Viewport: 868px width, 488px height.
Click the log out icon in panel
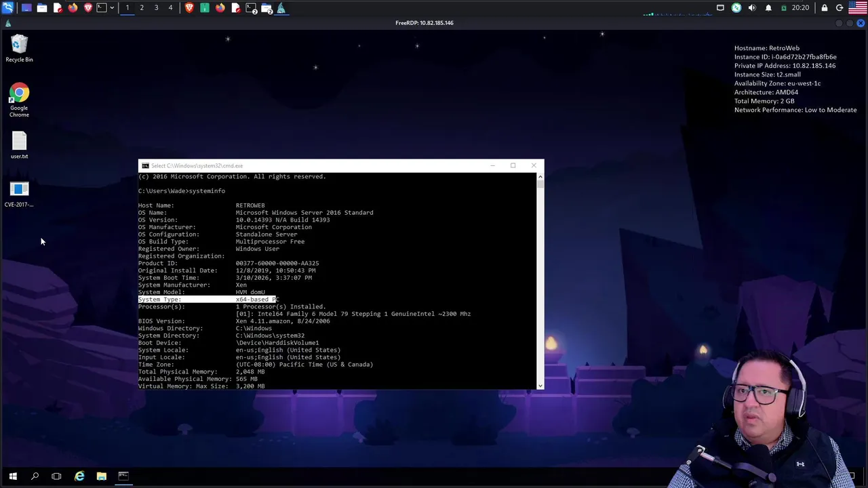tap(840, 7)
